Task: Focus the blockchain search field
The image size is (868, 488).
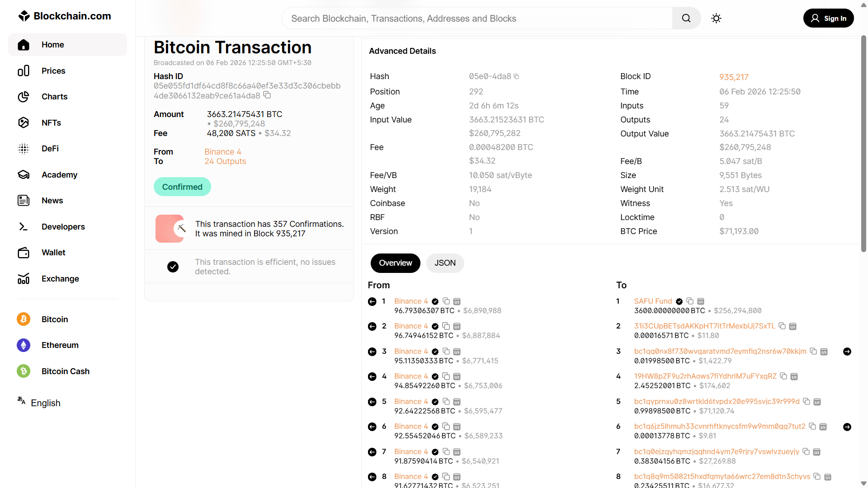Action: (x=477, y=19)
